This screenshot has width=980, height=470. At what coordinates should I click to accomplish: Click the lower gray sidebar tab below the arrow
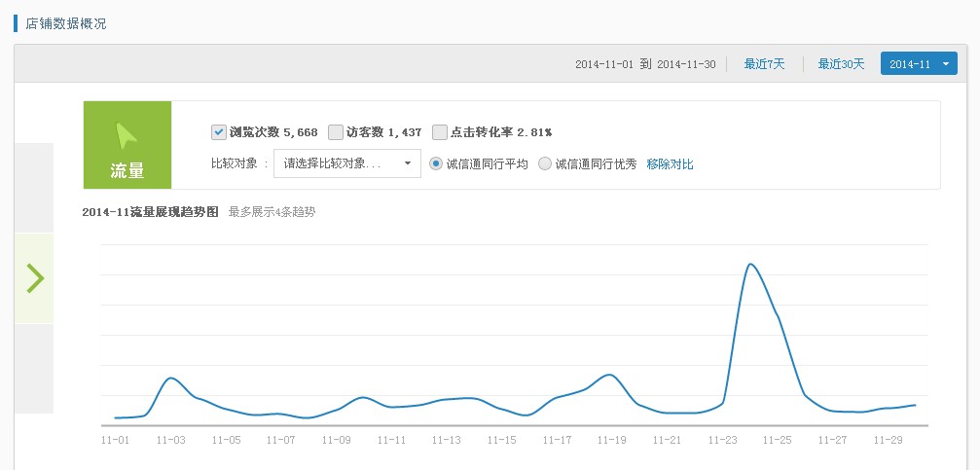tap(34, 369)
